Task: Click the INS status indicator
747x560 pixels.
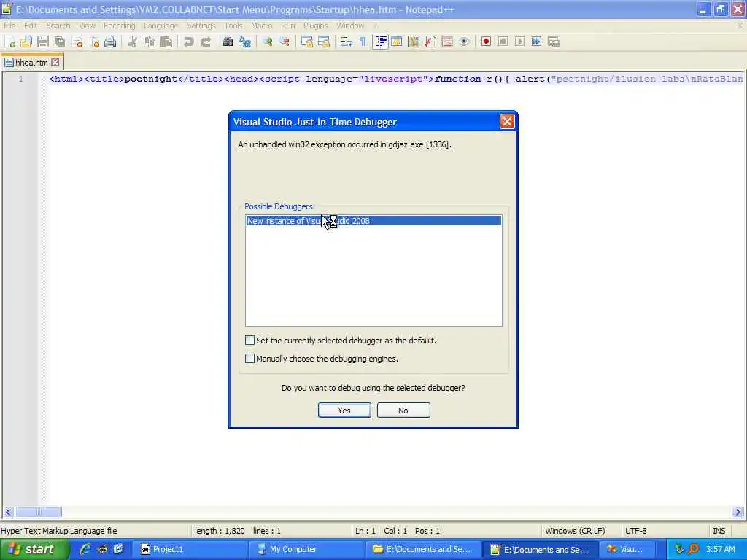Action: point(719,531)
